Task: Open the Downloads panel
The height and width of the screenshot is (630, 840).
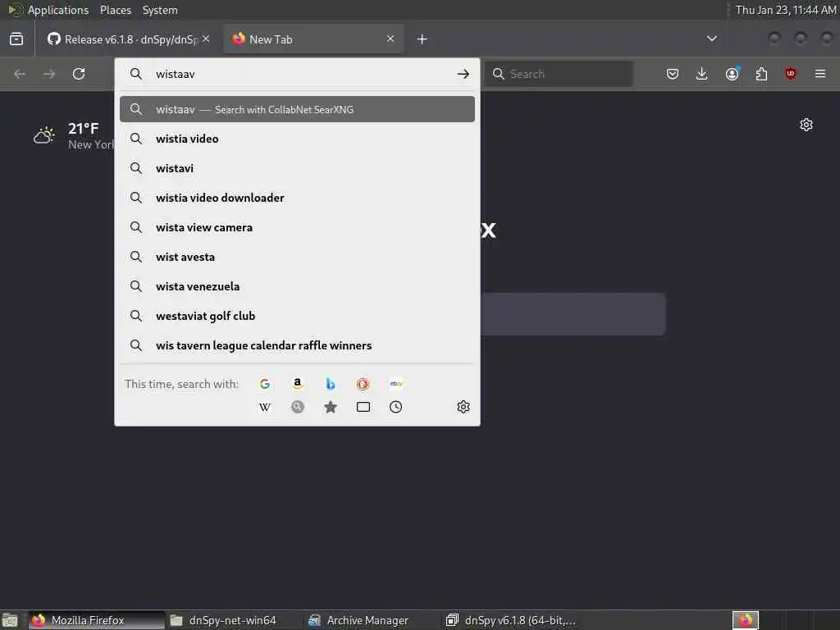Action: 702,74
